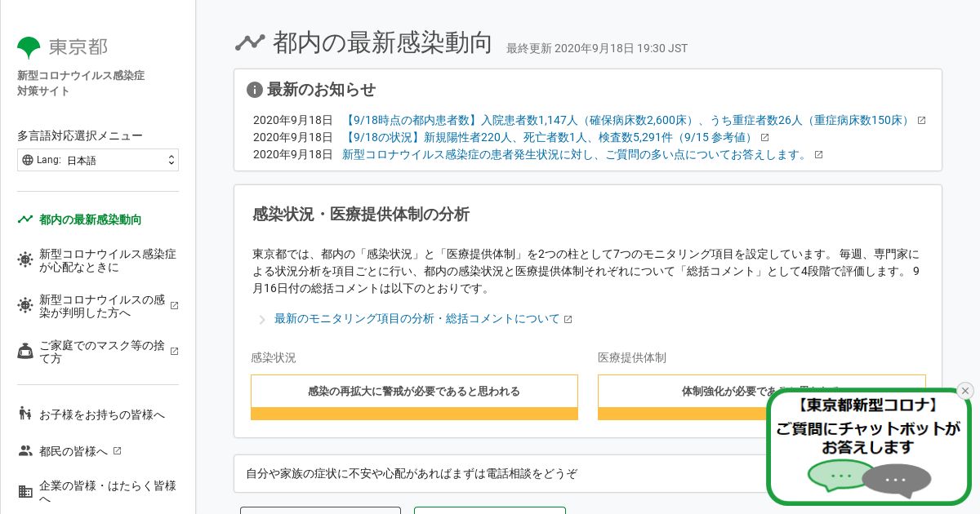Viewport: 980px width, 514px height.
Task: Click the Tokyo Metropolitan green logo
Action: point(29,47)
